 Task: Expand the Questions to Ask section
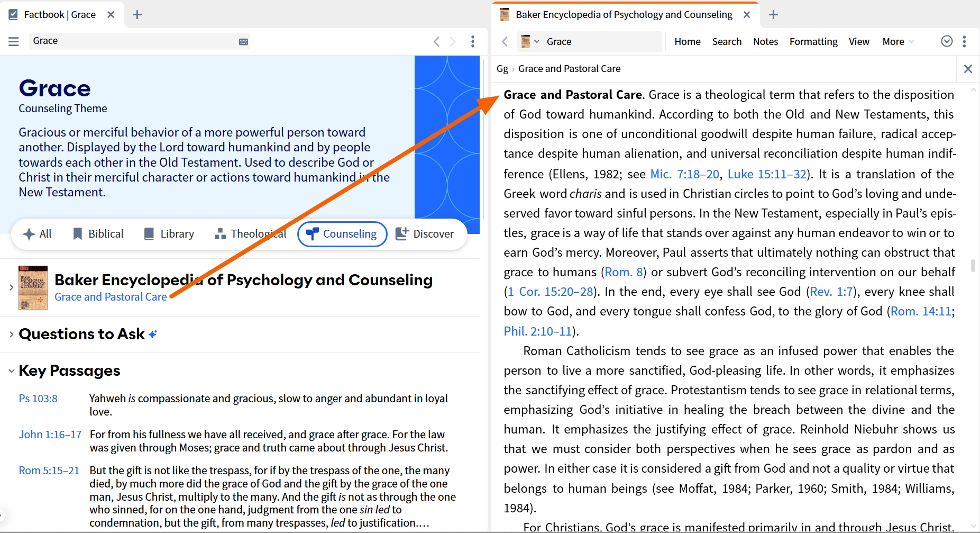pos(11,335)
